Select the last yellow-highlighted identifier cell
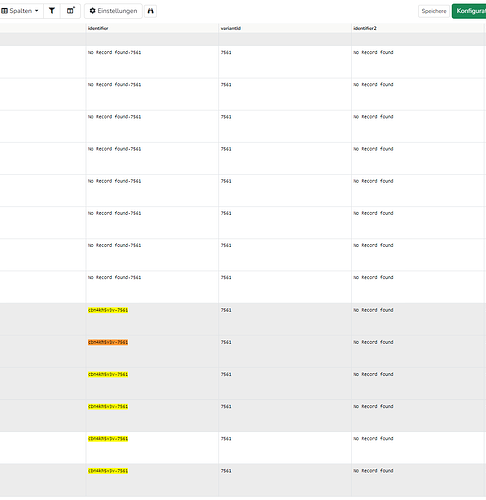 (108, 471)
